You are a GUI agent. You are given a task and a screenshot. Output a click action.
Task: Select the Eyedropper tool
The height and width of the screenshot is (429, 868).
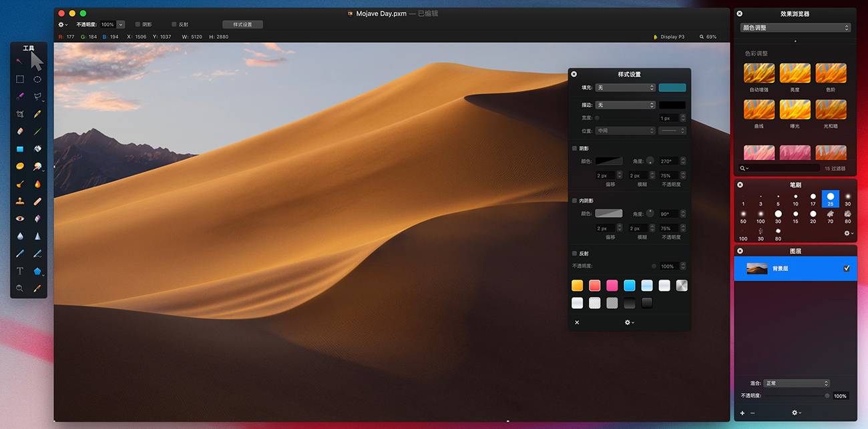(x=37, y=288)
